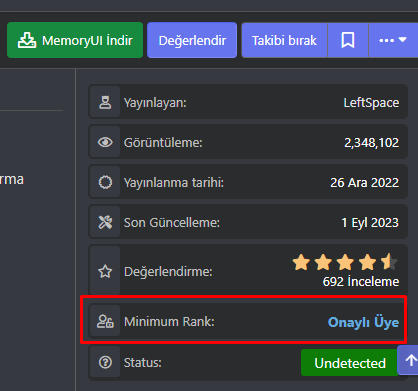Select the view count 2,348,102
Screen dimensions: 418x391
point(371,143)
